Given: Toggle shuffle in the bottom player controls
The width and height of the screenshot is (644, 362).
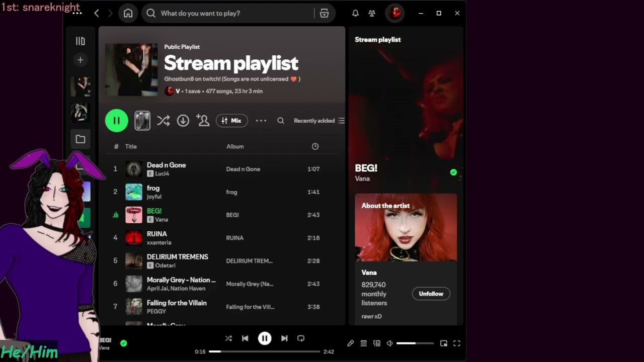Looking at the screenshot, I should tap(228, 338).
